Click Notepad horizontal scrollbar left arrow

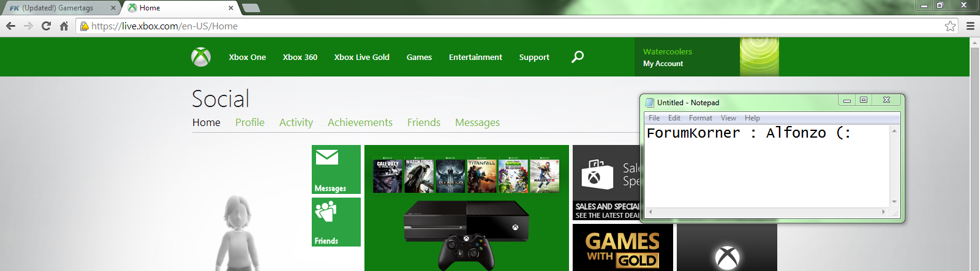pos(650,212)
